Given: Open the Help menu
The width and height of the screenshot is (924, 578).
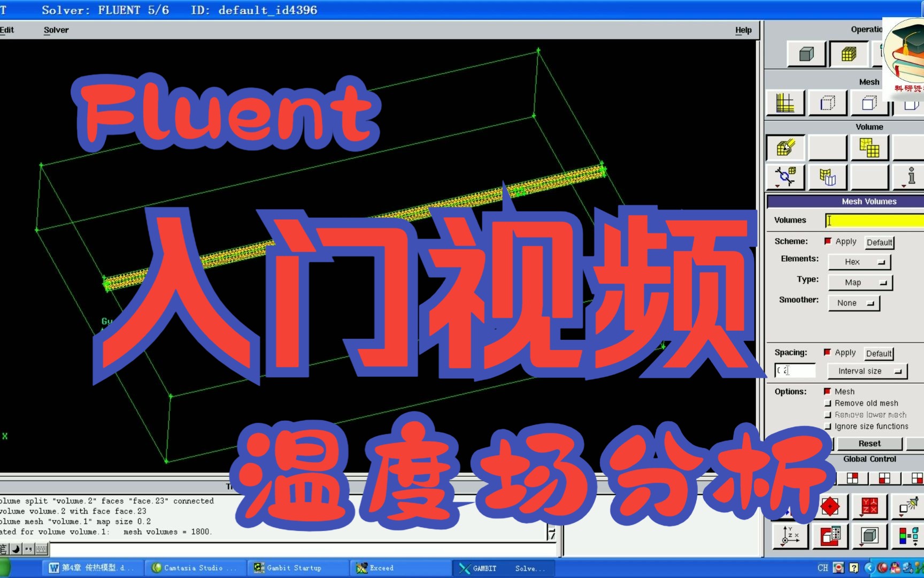Looking at the screenshot, I should click(x=743, y=30).
